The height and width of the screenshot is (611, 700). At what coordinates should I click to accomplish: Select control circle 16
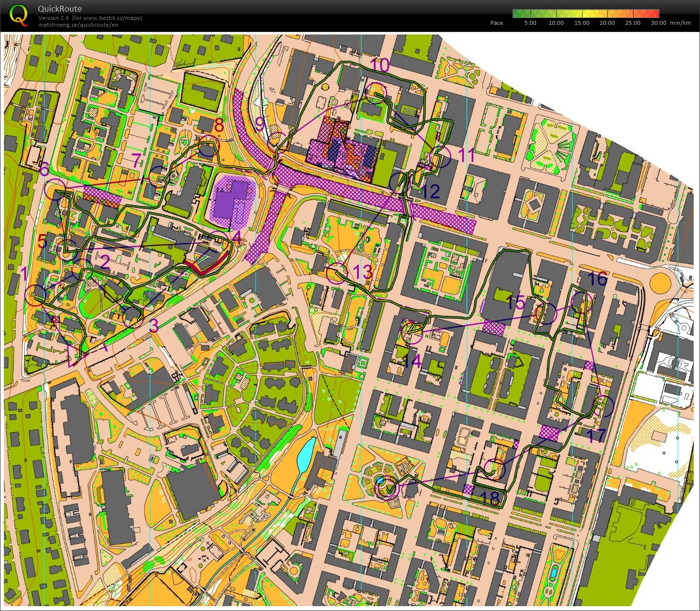pyautogui.click(x=582, y=302)
